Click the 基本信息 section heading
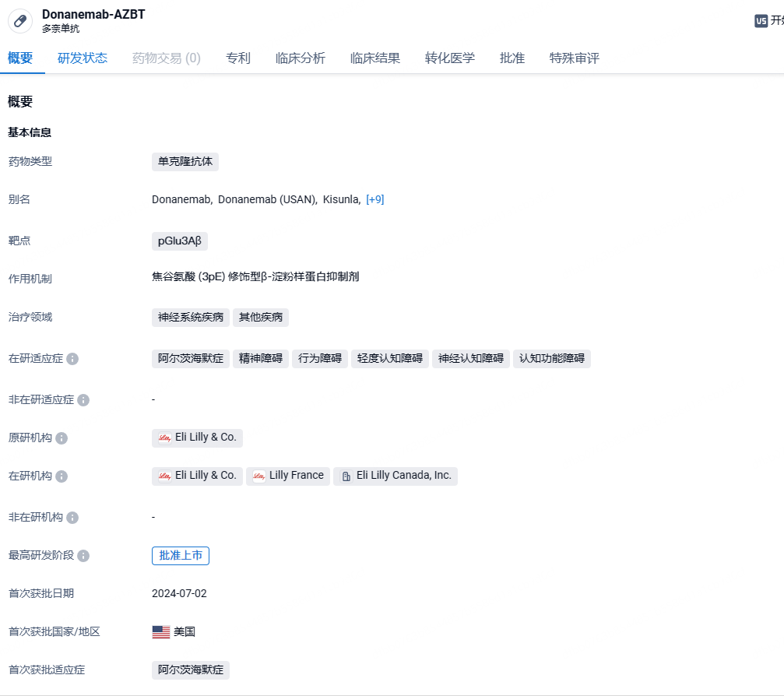Viewport: 784px width, 696px height. click(x=30, y=132)
